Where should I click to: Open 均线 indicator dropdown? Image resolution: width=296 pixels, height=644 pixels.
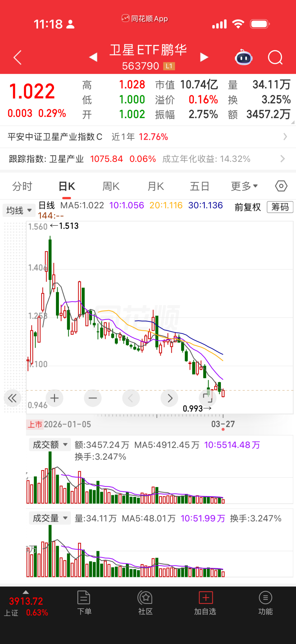[19, 210]
